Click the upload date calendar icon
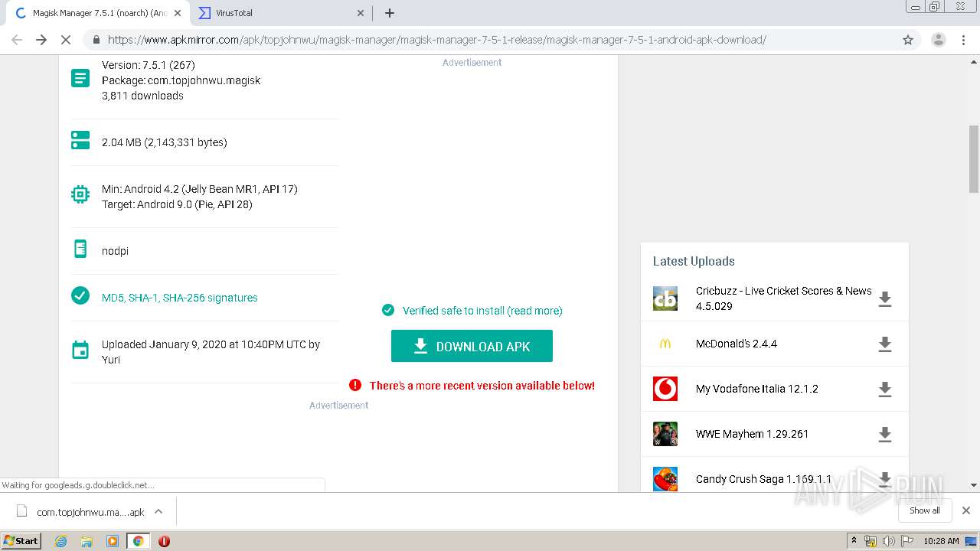 point(80,350)
